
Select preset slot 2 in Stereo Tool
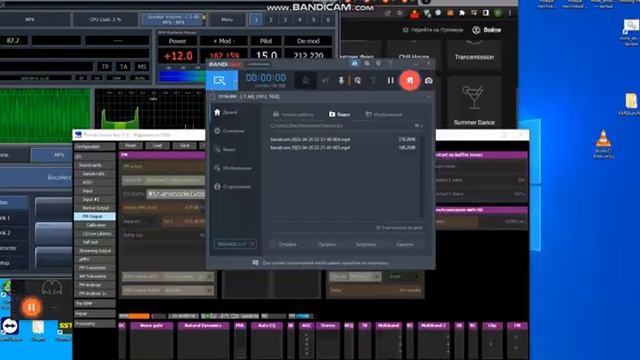(271, 19)
